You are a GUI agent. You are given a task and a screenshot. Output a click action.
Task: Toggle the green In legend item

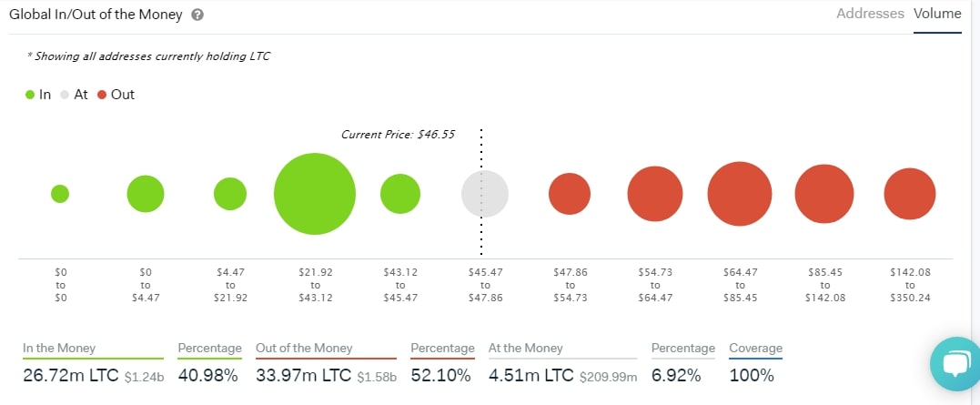pyautogui.click(x=39, y=95)
